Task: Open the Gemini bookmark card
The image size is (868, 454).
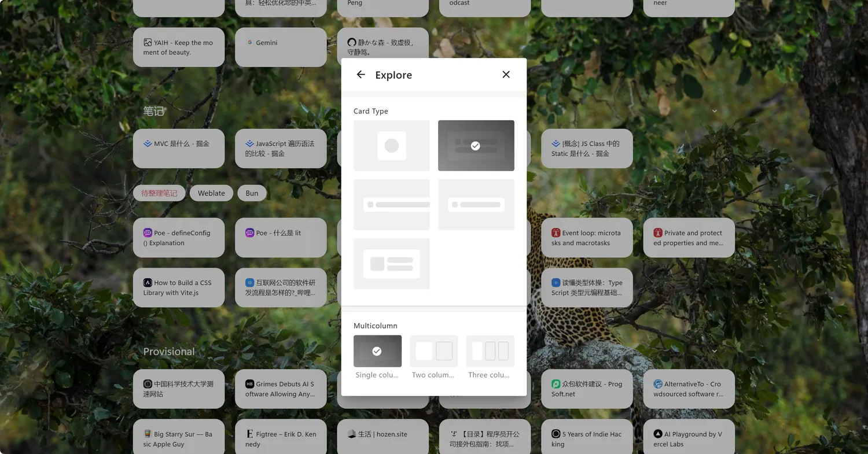Action: 281,47
